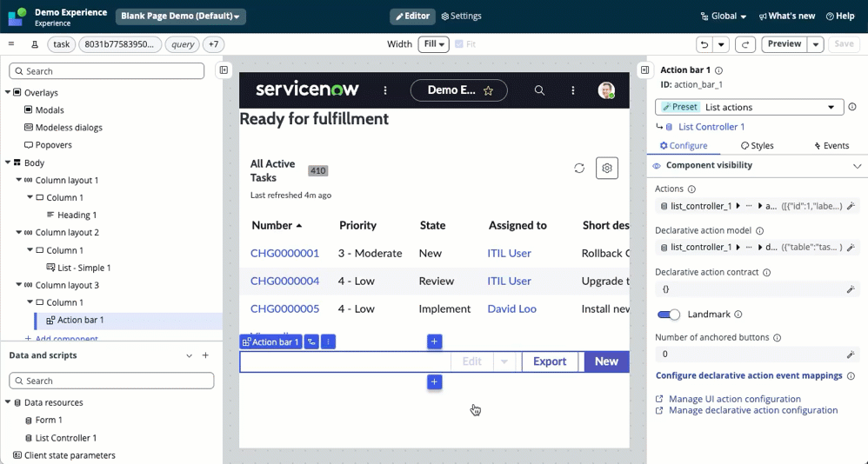Click the Preview button
The width and height of the screenshot is (868, 464).
(785, 44)
